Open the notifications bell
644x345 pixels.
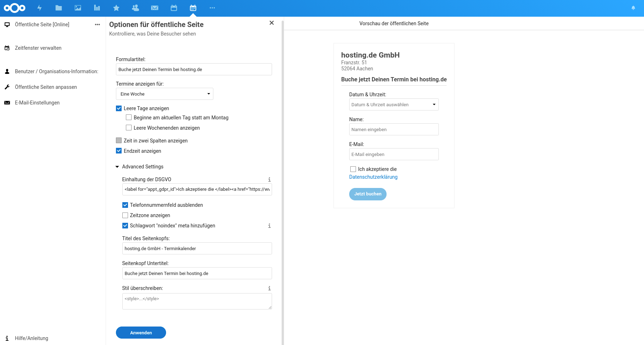pyautogui.click(x=633, y=8)
